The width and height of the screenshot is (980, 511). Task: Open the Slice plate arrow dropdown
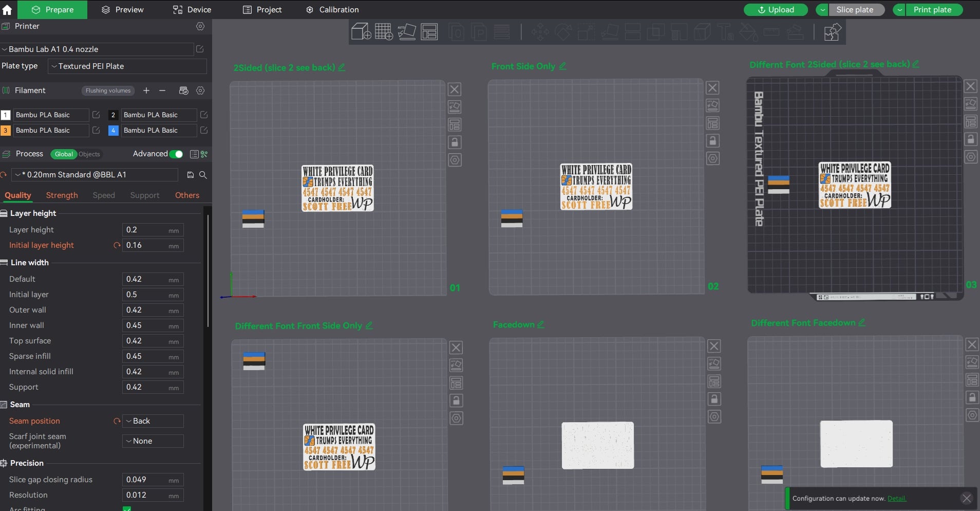pyautogui.click(x=823, y=10)
